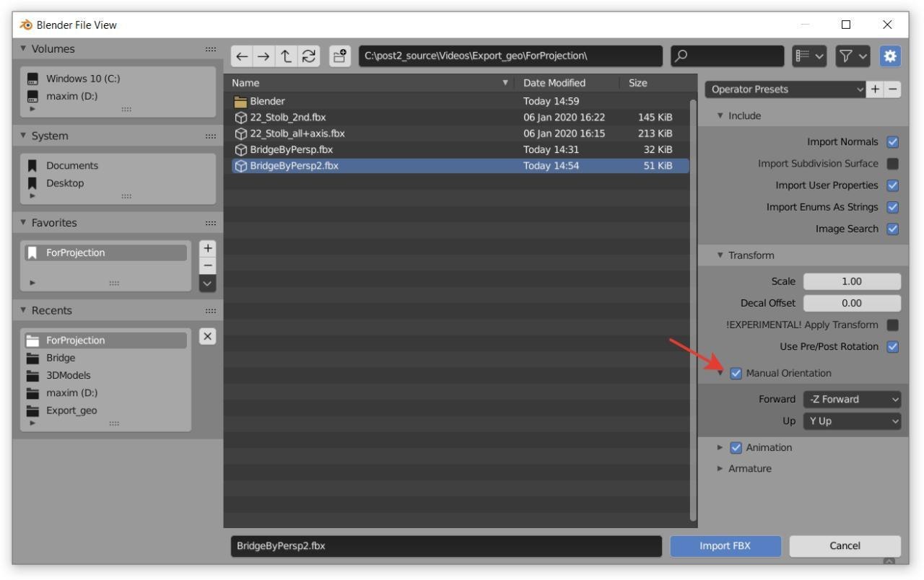Collapse the Transform section
The width and height of the screenshot is (924, 580).
coord(720,255)
